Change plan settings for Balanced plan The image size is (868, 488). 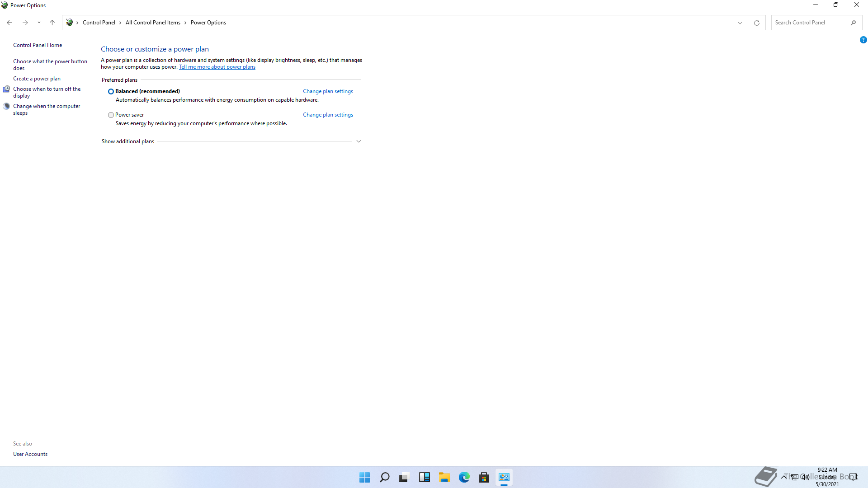(328, 91)
